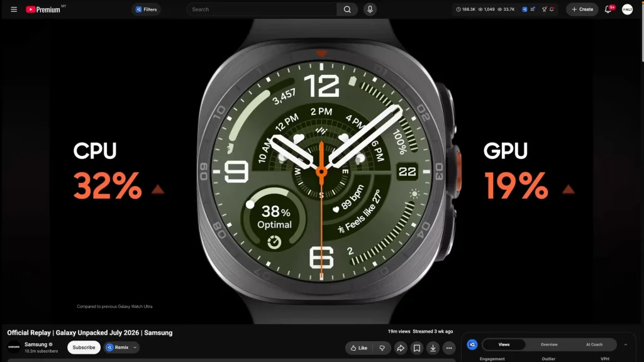Go to YouTube Premium home logo

tap(43, 9)
